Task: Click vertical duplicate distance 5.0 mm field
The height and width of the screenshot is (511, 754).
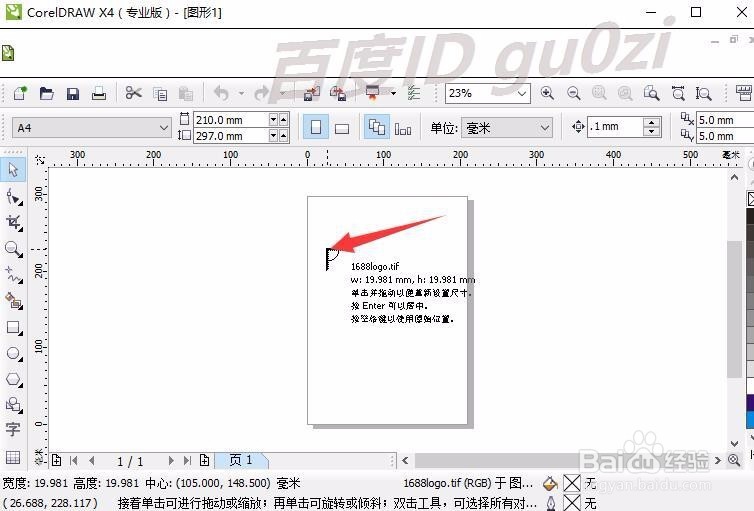Action: coord(725,136)
